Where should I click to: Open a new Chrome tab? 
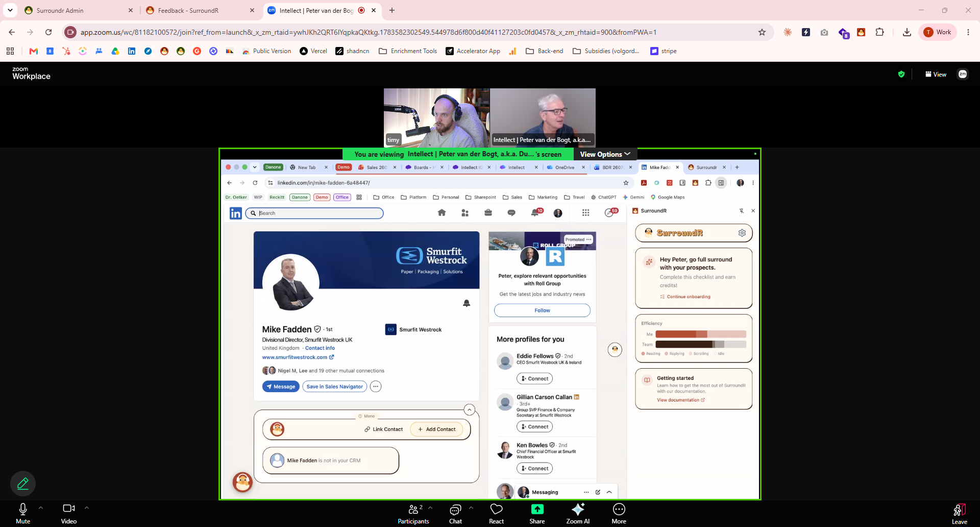click(x=392, y=10)
